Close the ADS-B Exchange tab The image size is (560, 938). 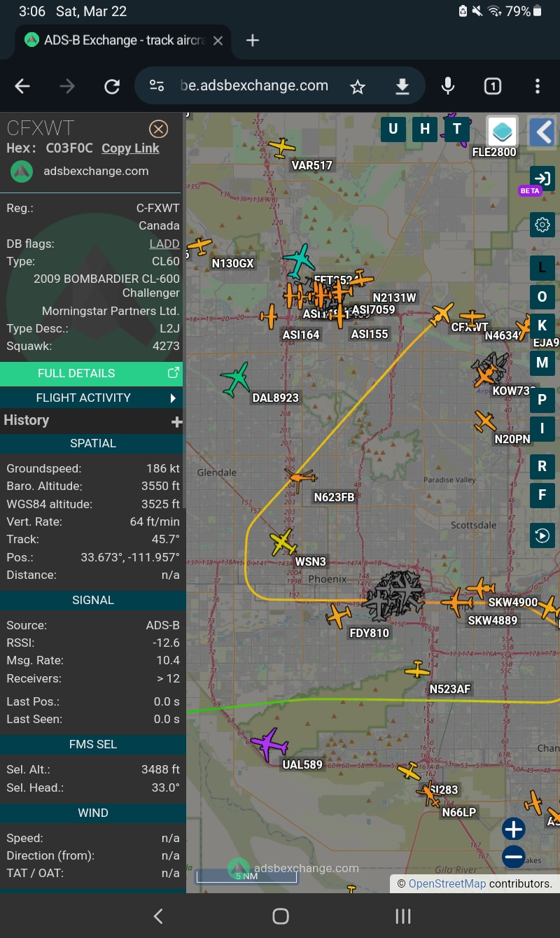click(x=218, y=41)
